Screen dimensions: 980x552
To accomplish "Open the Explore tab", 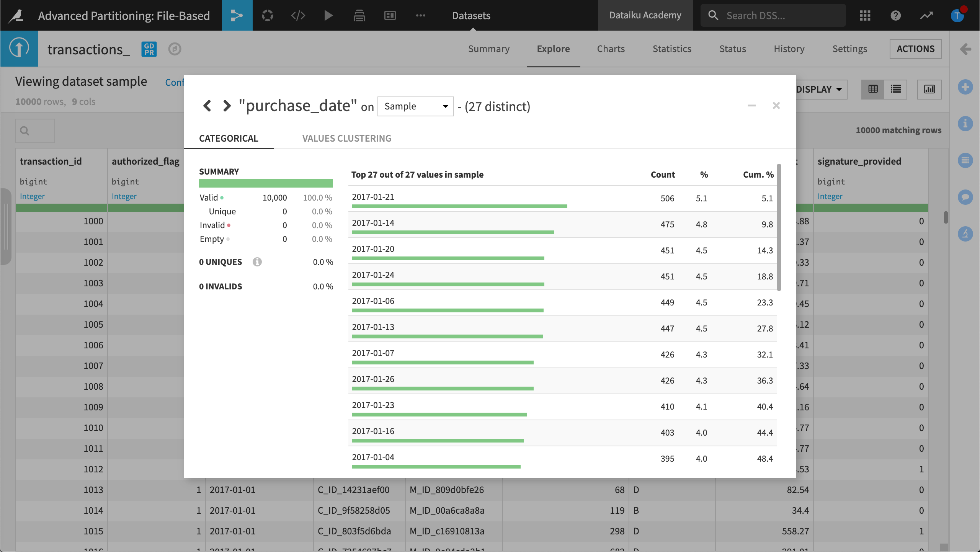I will (553, 49).
